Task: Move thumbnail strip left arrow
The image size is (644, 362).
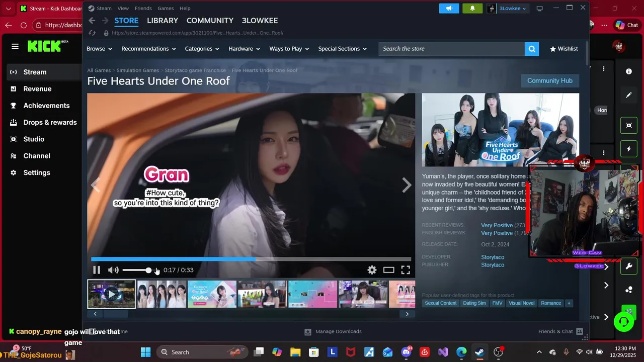Action: click(95, 314)
